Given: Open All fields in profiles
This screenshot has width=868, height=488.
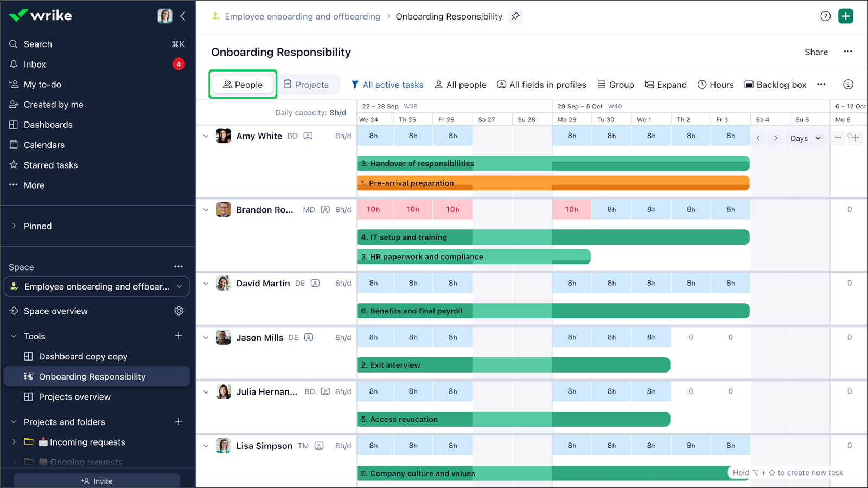Looking at the screenshot, I should [x=541, y=85].
